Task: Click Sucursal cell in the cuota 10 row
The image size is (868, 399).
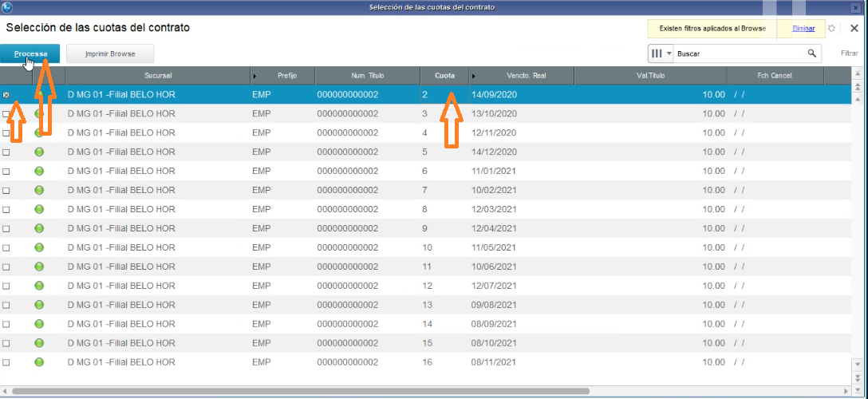Action: [121, 247]
